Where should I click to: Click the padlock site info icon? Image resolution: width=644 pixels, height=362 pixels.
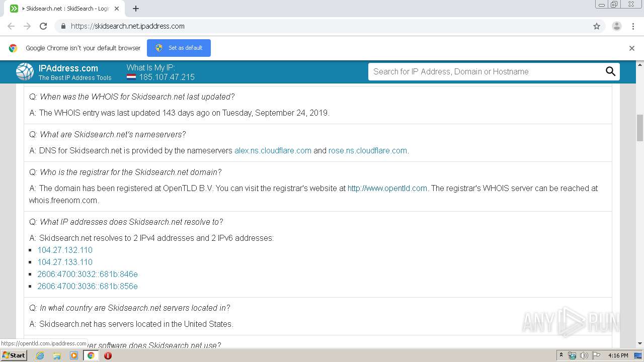coord(63,26)
